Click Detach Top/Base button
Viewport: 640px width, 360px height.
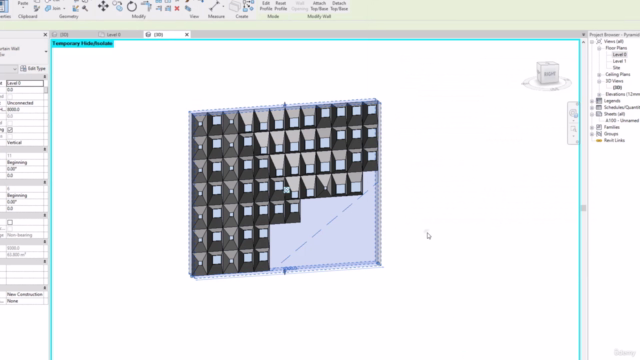coord(339,6)
